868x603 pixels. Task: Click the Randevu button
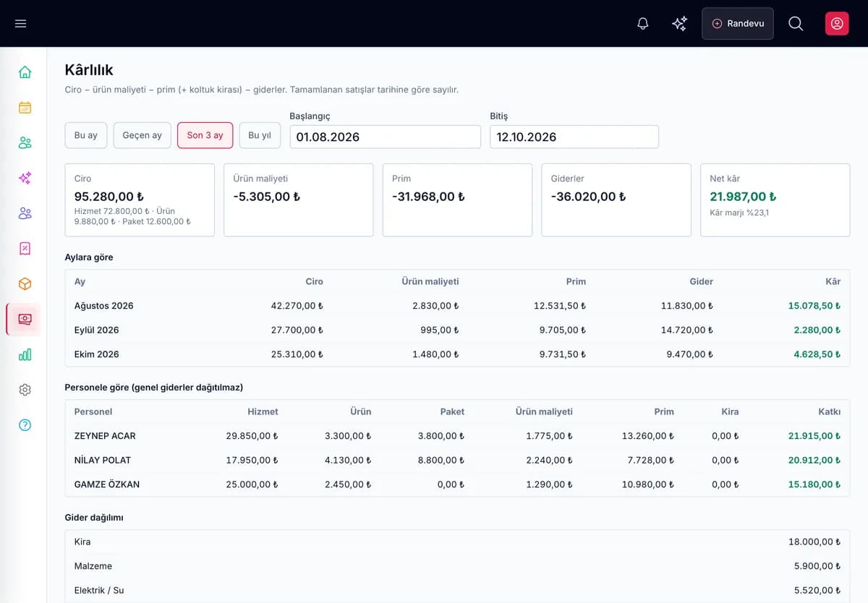(738, 24)
